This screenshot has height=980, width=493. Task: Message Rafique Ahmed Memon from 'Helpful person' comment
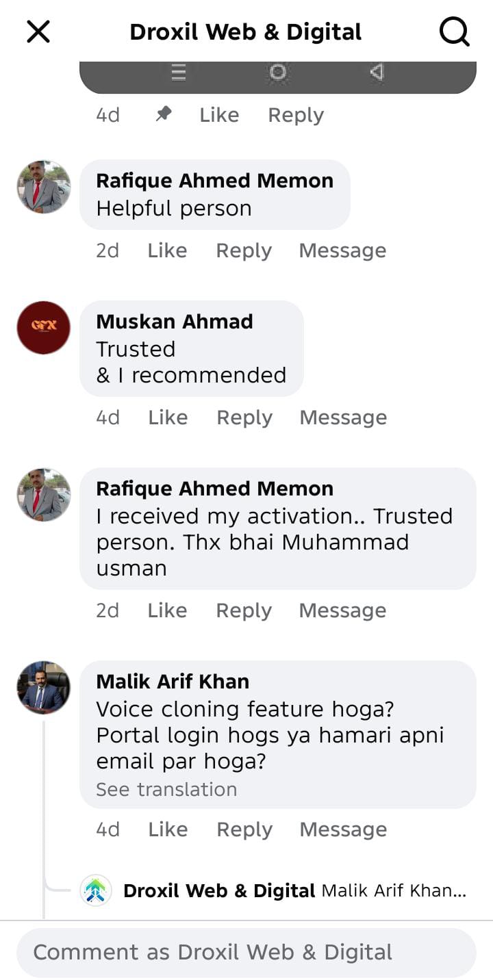click(x=342, y=250)
